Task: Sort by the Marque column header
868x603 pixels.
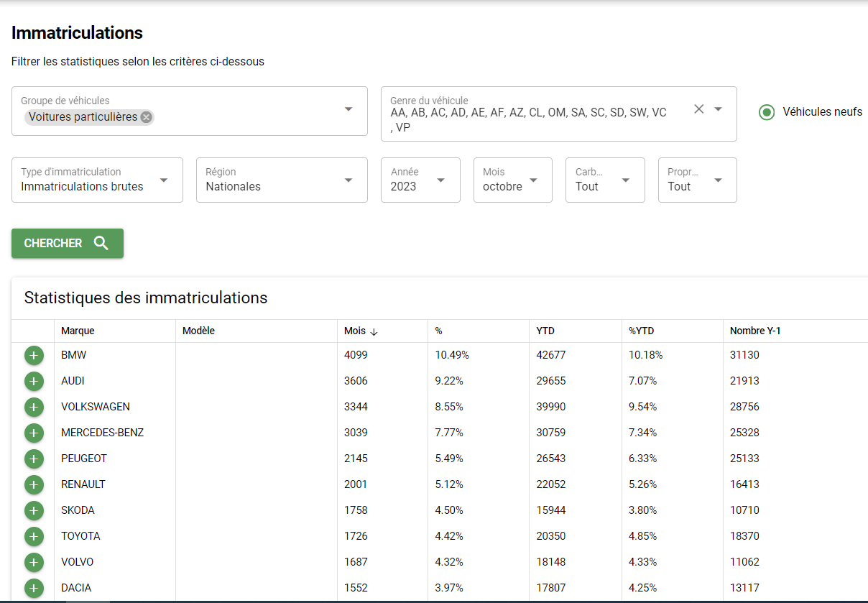Action: pos(78,331)
